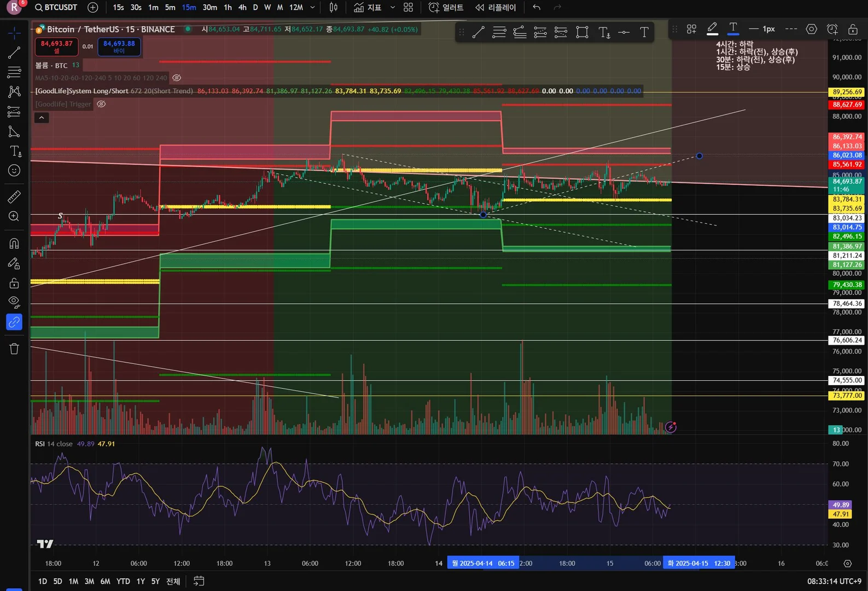Open the line color pencil swatch
The height and width of the screenshot is (591, 868).
pyautogui.click(x=712, y=29)
